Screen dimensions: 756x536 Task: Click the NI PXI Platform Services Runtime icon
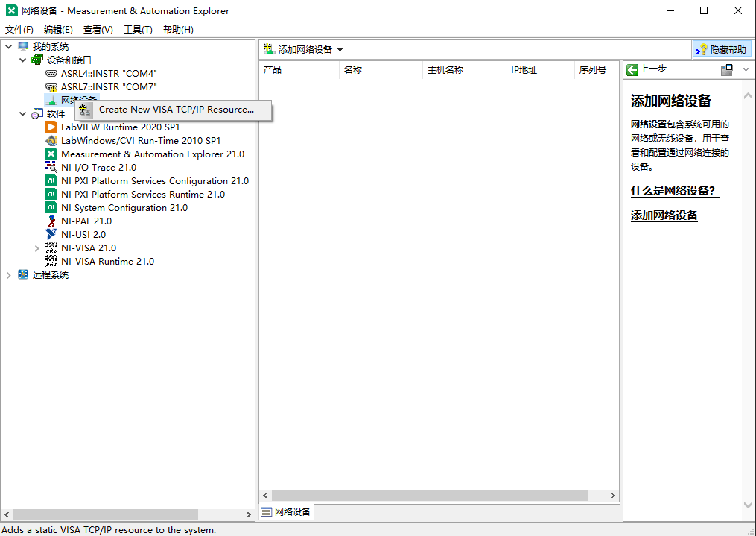(51, 195)
